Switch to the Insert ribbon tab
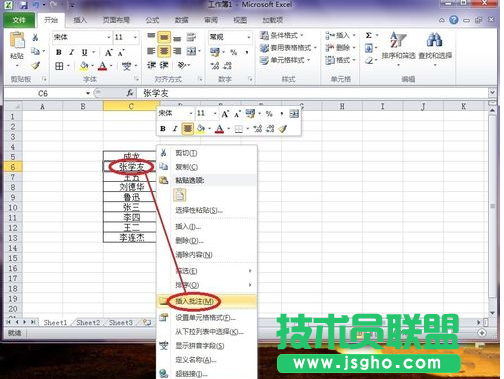The image size is (504, 379). point(80,20)
